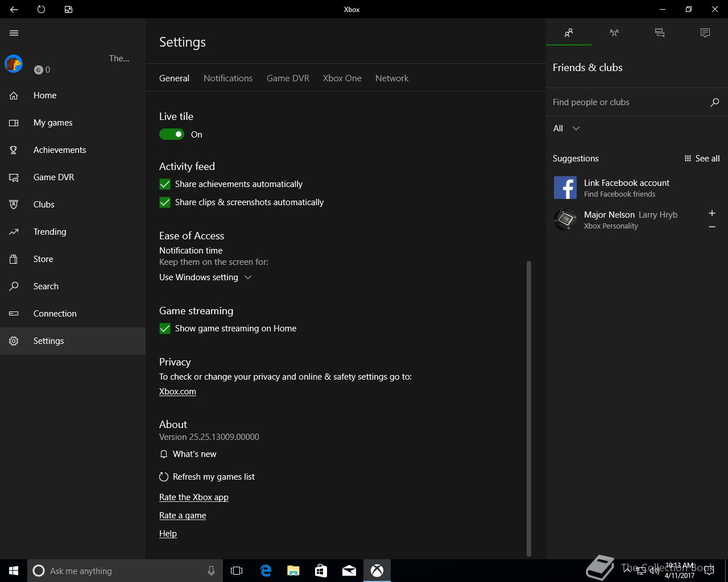Viewport: 728px width, 582px height.
Task: Click the Cortana microphone icon
Action: click(x=211, y=571)
